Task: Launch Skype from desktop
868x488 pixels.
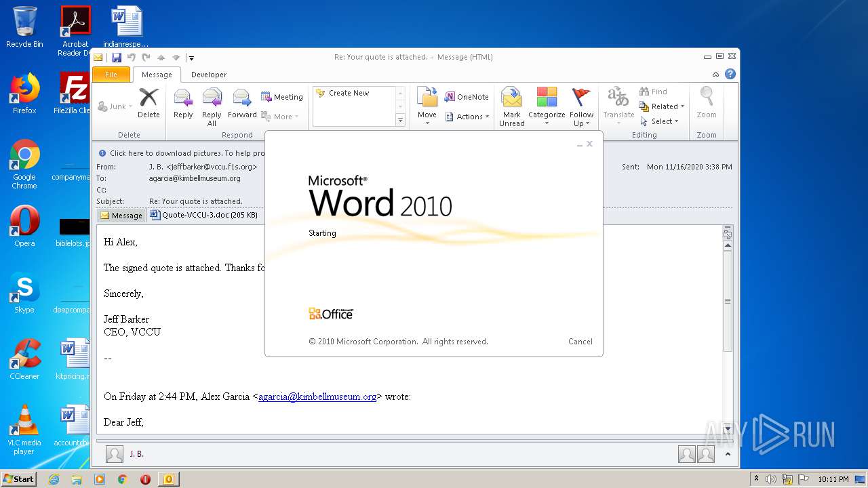Action: click(24, 293)
